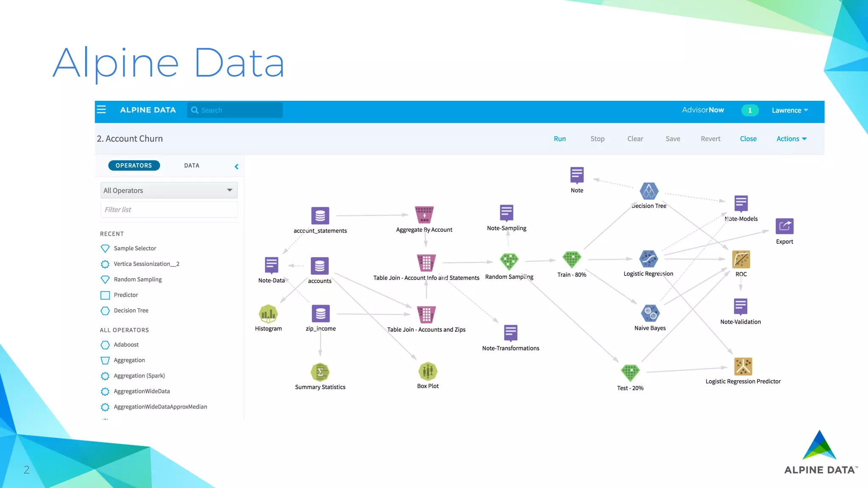Click the Summary Statistics sigma icon
This screenshot has width=868, height=488.
point(320,372)
